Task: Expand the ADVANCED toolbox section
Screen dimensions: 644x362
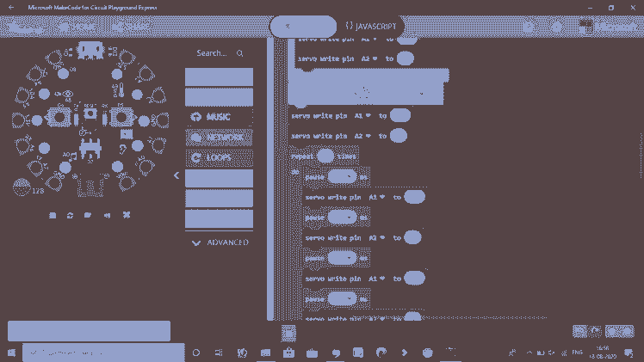Action: (219, 242)
